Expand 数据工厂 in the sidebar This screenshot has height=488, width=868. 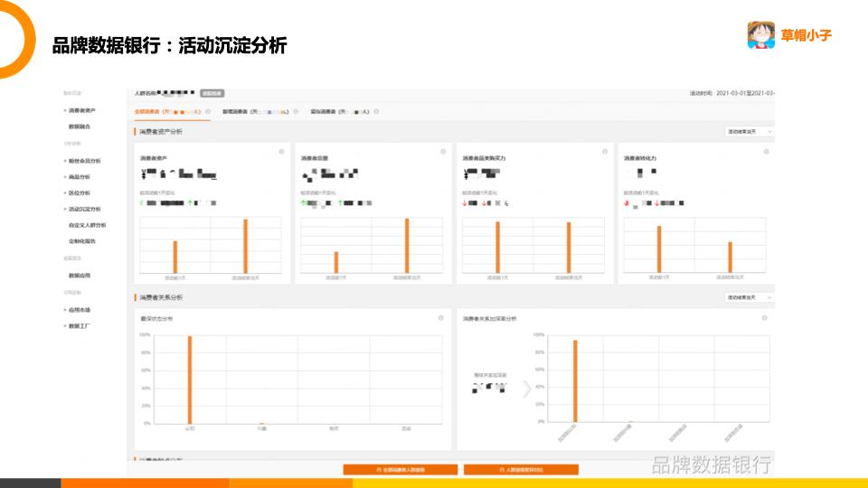[77, 326]
